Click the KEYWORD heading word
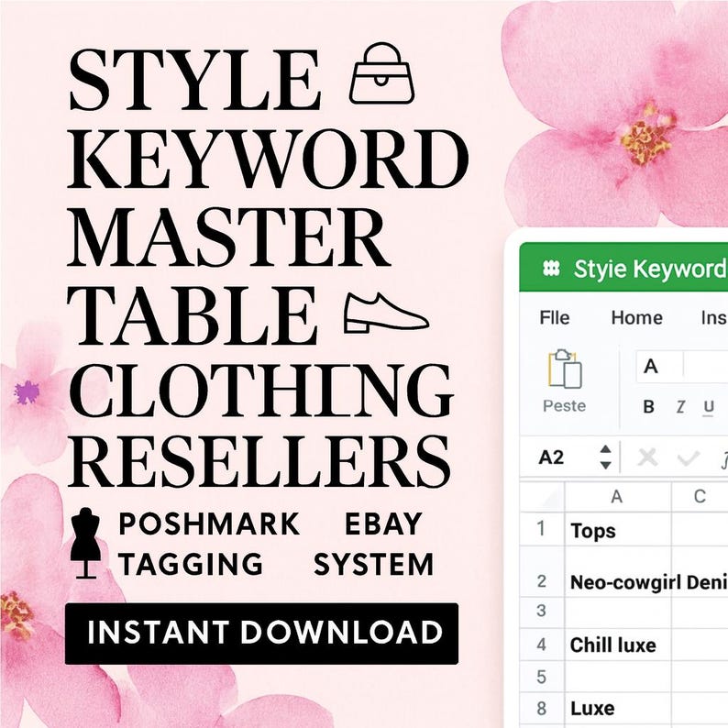The image size is (728, 728). click(x=269, y=159)
